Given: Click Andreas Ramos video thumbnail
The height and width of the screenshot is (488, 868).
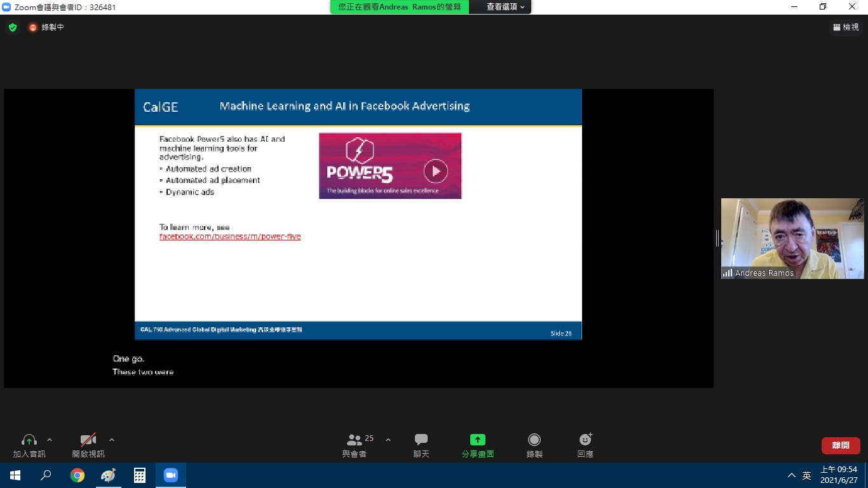Looking at the screenshot, I should pyautogui.click(x=792, y=238).
